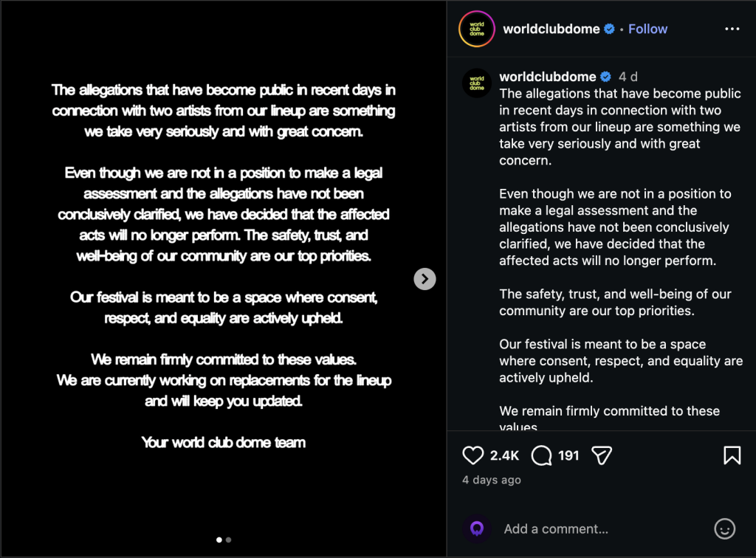
Task: Click the small avatar beside Add a comment
Action: [477, 528]
